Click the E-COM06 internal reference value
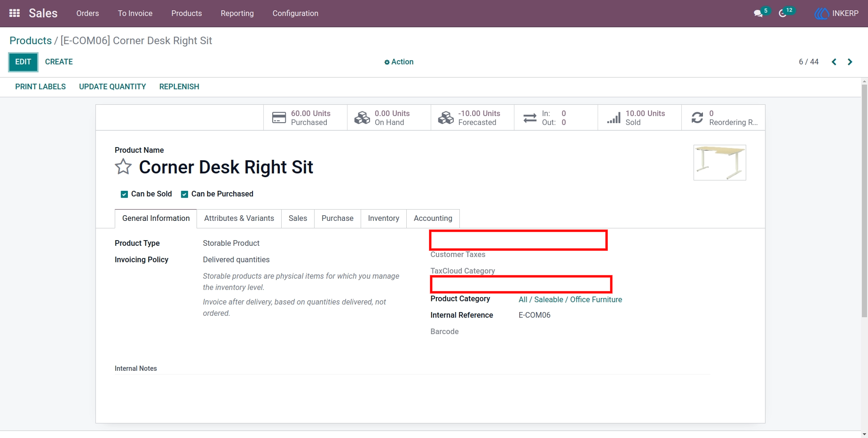 pos(534,315)
